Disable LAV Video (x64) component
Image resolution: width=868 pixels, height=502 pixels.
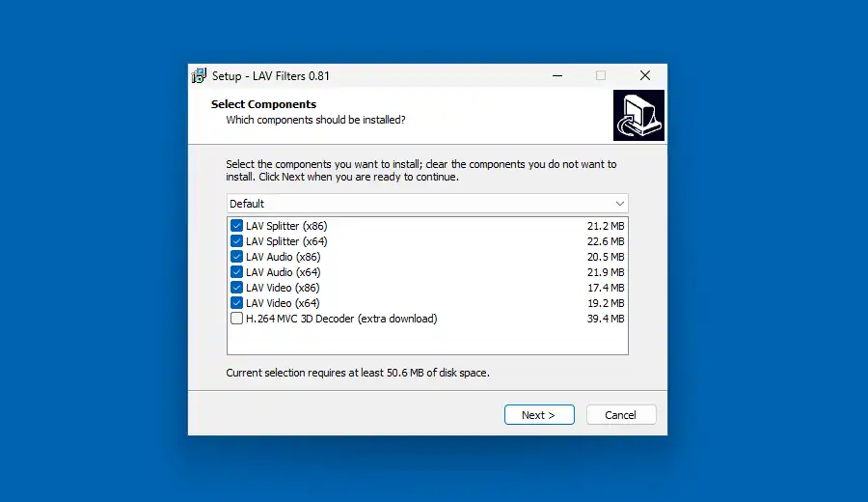[x=236, y=303]
